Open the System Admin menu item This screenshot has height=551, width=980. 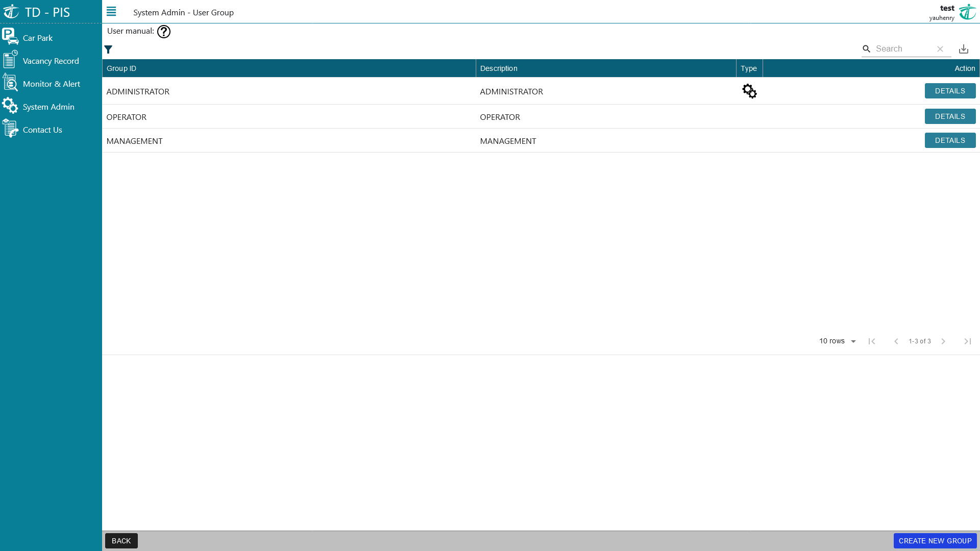tap(48, 107)
